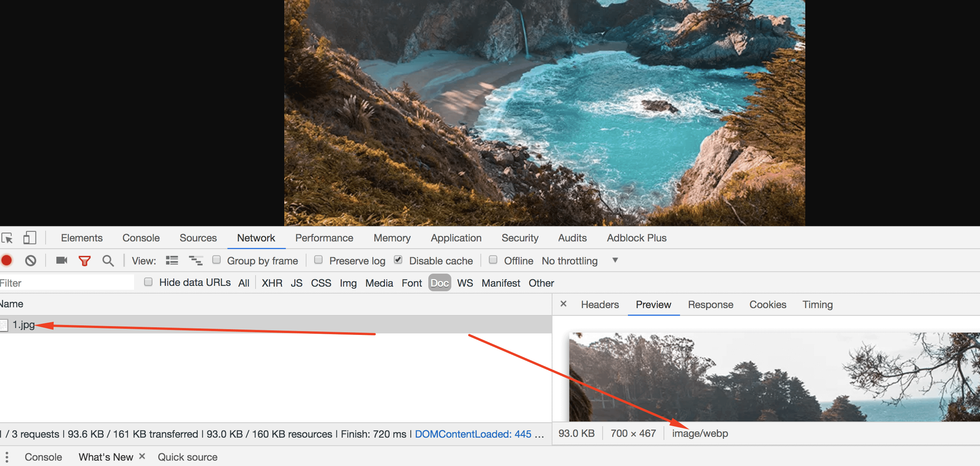Image resolution: width=980 pixels, height=466 pixels.
Task: Click the capture screenshots camera icon
Action: [61, 261]
